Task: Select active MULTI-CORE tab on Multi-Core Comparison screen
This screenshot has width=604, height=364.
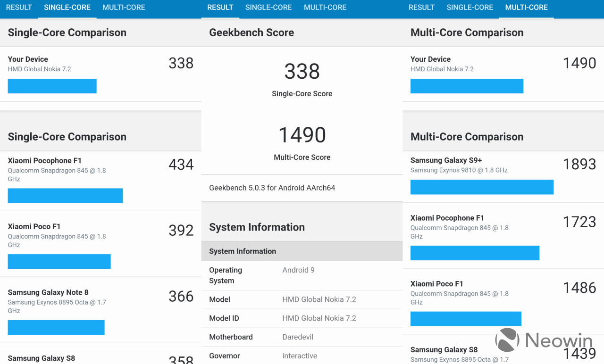Action: pos(526,8)
